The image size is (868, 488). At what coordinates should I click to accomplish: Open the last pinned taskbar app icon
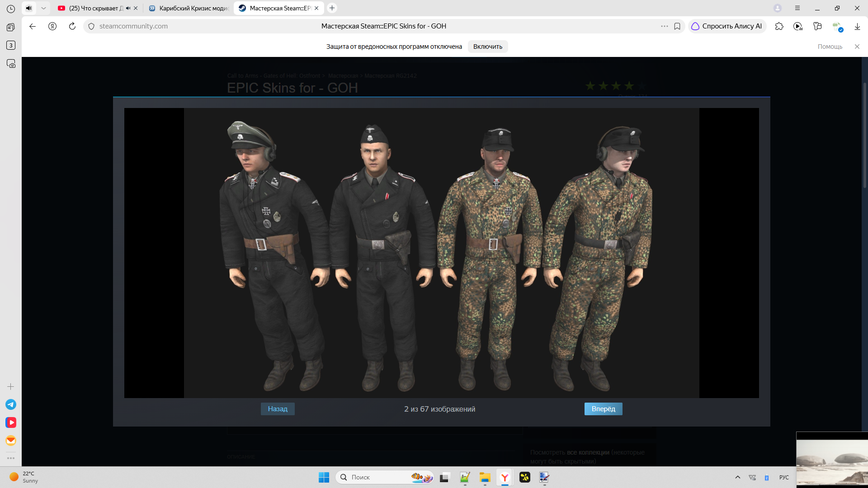[544, 477]
